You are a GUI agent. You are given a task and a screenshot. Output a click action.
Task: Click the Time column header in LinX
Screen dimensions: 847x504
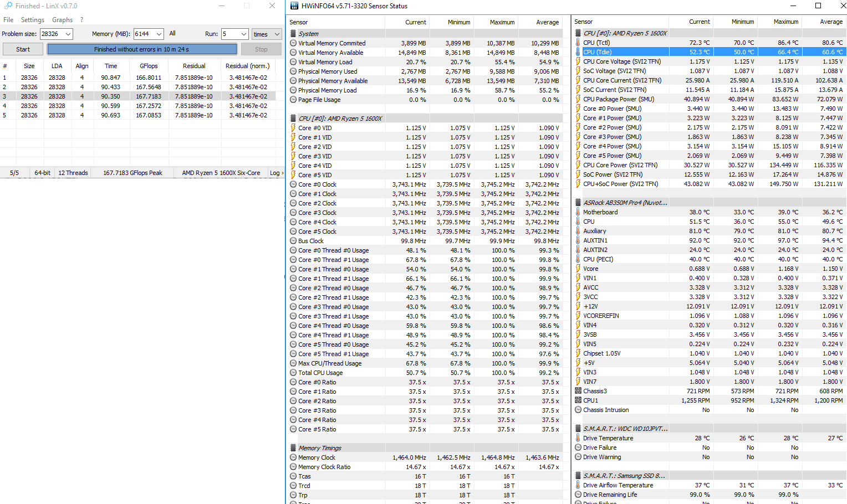[x=111, y=66]
